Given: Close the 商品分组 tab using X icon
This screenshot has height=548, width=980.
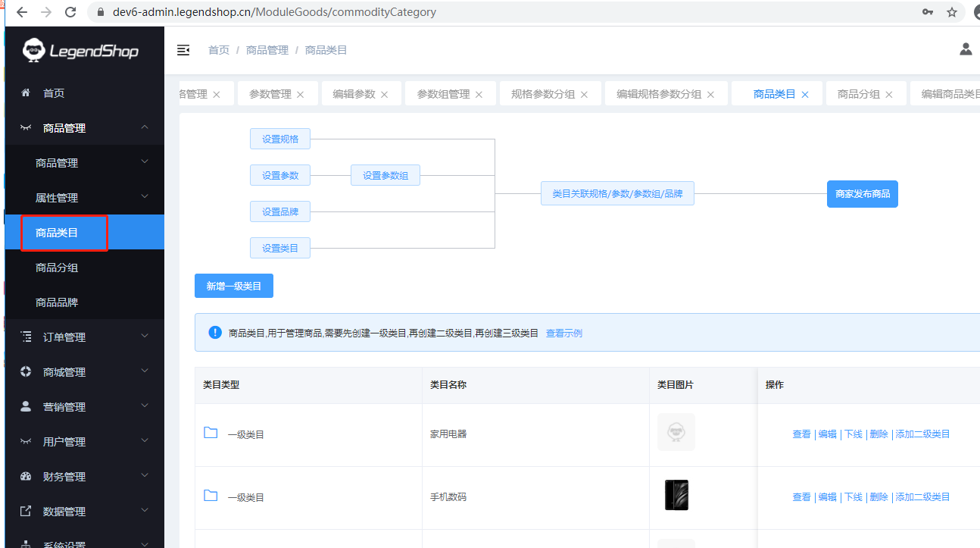Looking at the screenshot, I should [x=889, y=95].
